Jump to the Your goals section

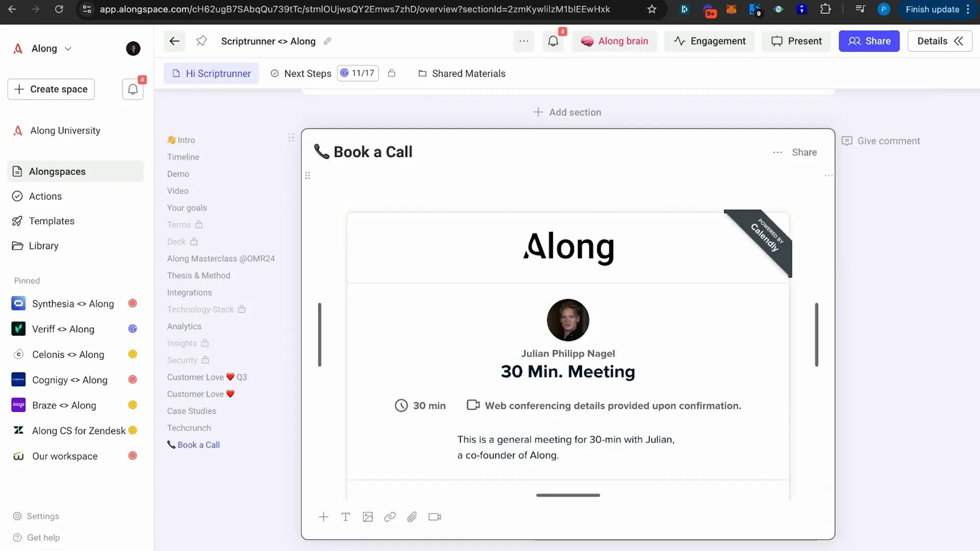click(x=187, y=208)
